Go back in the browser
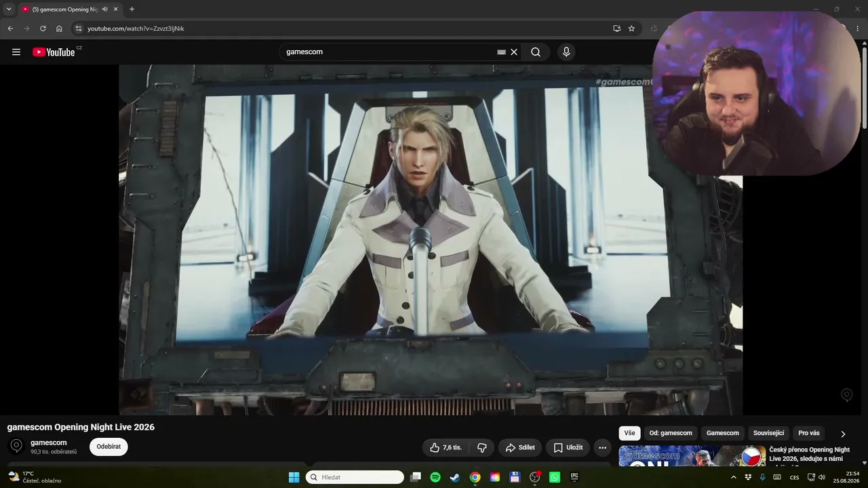The height and width of the screenshot is (488, 868). (x=10, y=28)
